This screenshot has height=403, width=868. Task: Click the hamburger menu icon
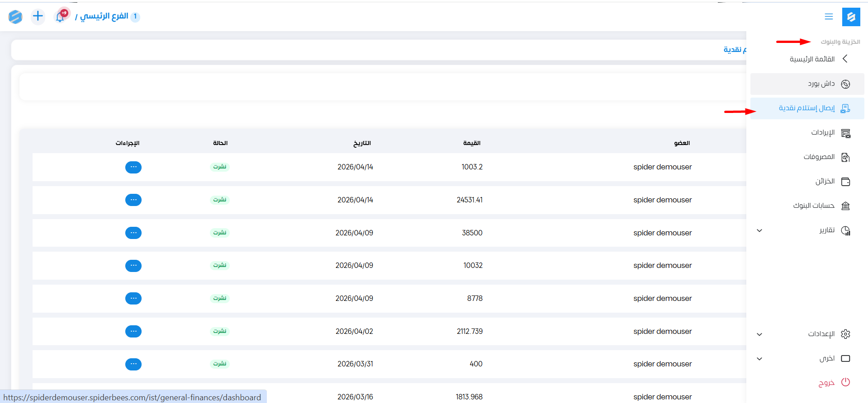pos(829,17)
